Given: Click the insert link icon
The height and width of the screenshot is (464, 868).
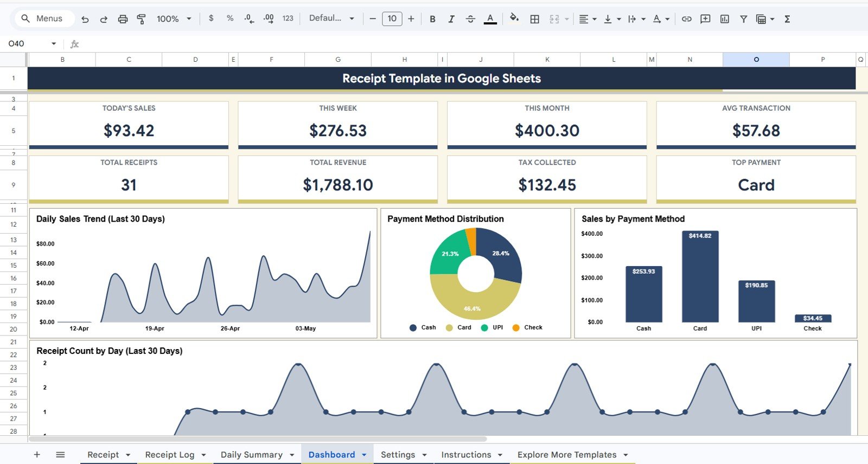Looking at the screenshot, I should [686, 19].
